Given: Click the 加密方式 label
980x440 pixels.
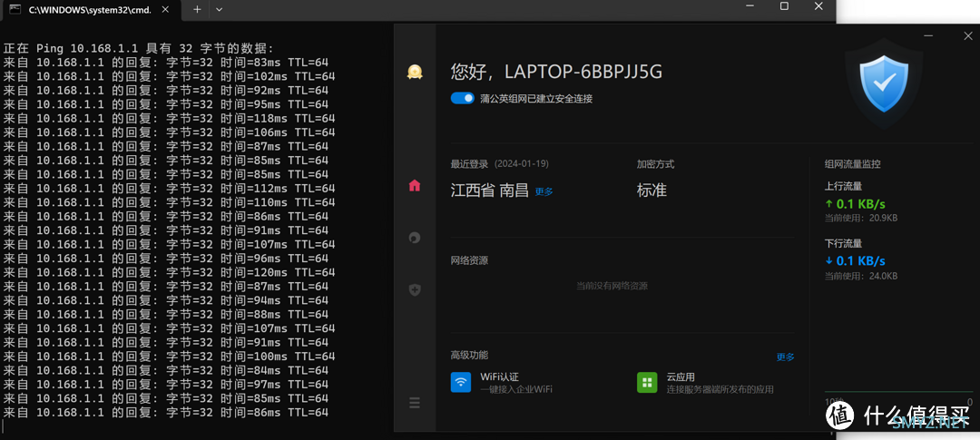Looking at the screenshot, I should (x=656, y=164).
